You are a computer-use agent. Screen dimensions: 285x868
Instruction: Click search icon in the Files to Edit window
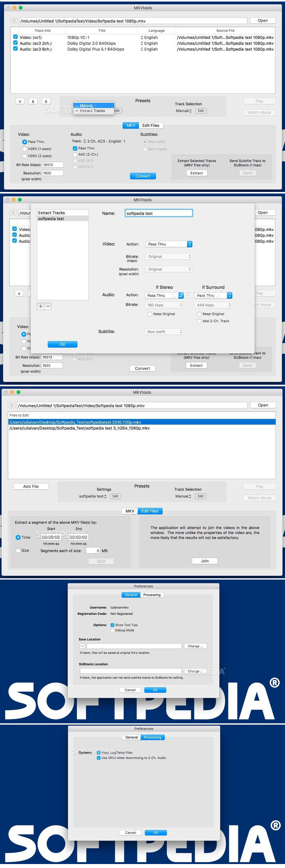12,405
